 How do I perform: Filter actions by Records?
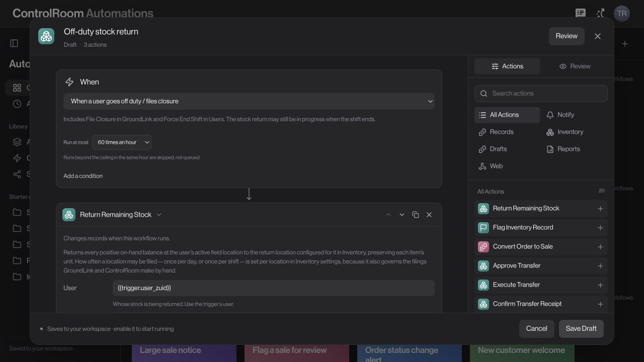(x=507, y=132)
